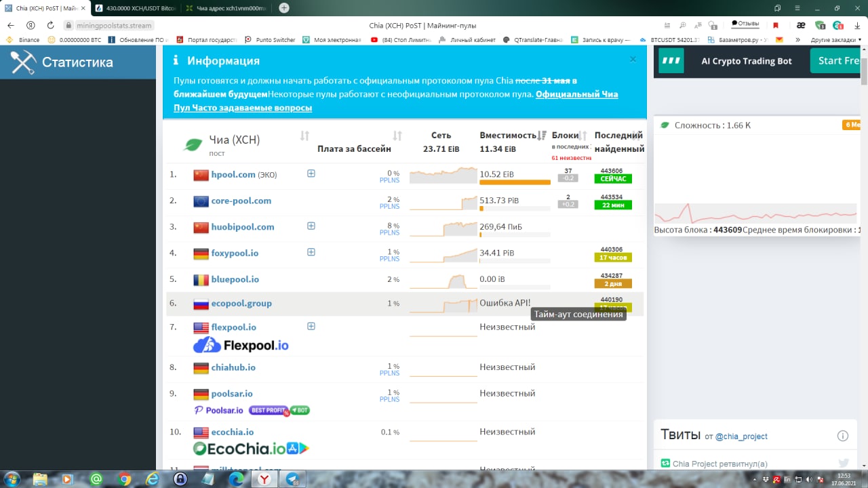Click the EcoChia.io banner logo
The width and height of the screenshot is (868, 488).
click(x=251, y=448)
